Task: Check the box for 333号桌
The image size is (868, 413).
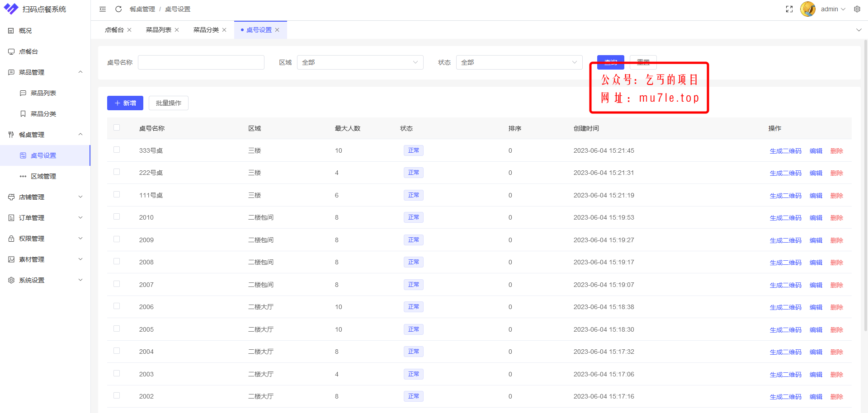Action: tap(117, 150)
